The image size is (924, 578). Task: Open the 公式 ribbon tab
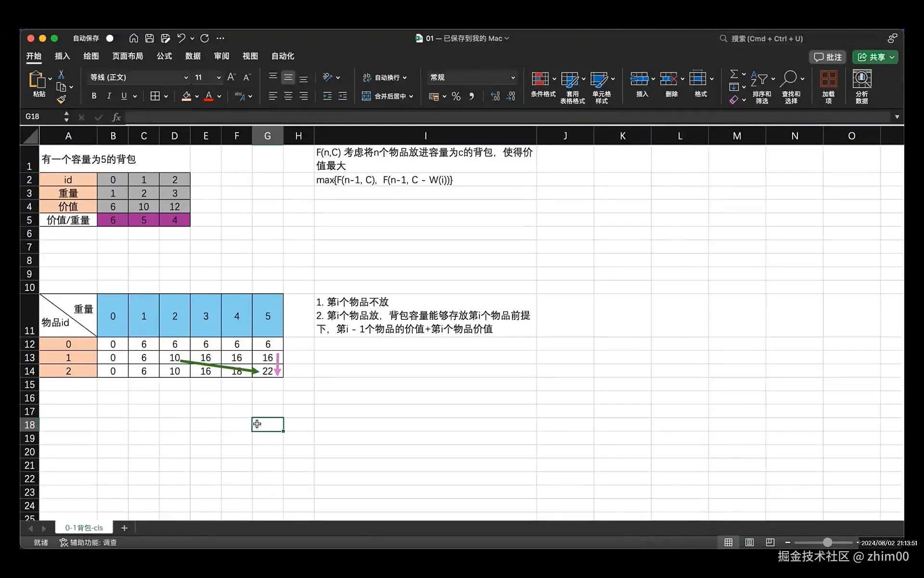[x=164, y=56]
